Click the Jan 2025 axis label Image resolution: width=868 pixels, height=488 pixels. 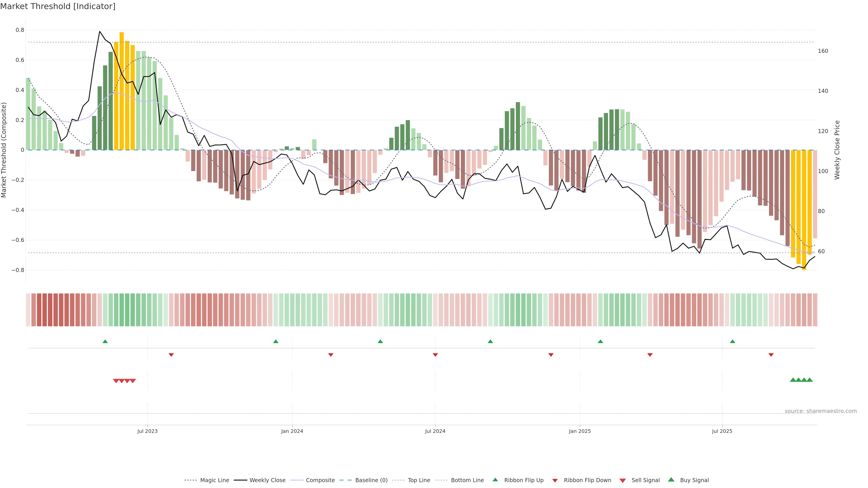[580, 431]
